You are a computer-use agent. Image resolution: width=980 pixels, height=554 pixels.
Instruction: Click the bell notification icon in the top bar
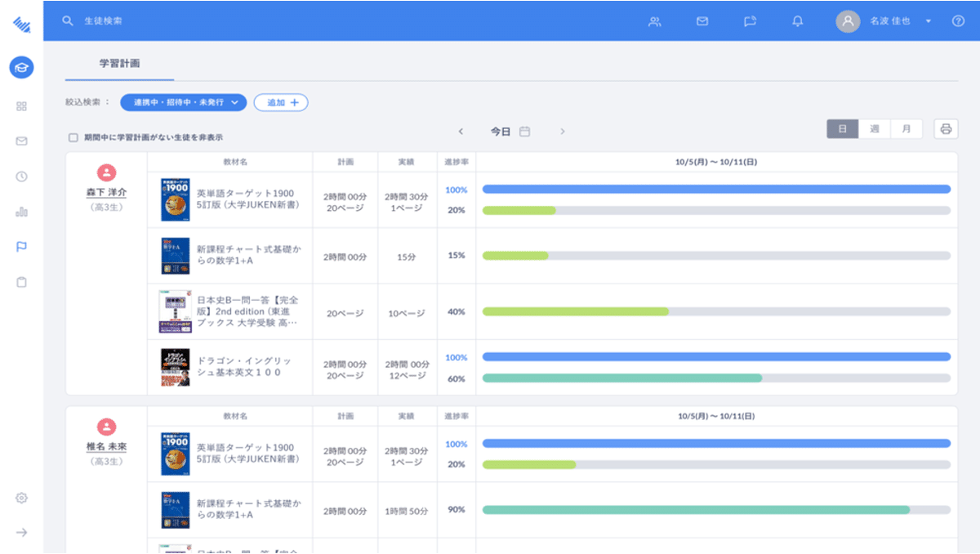coord(797,22)
